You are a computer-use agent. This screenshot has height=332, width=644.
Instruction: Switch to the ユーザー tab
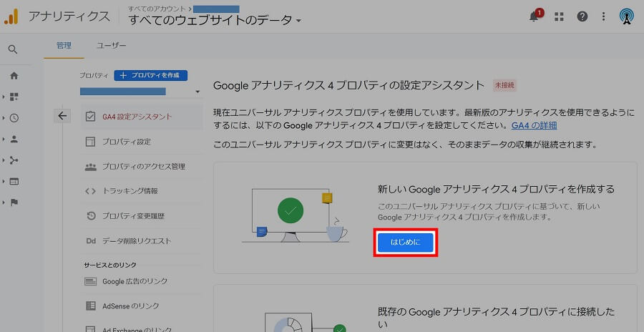pyautogui.click(x=112, y=46)
